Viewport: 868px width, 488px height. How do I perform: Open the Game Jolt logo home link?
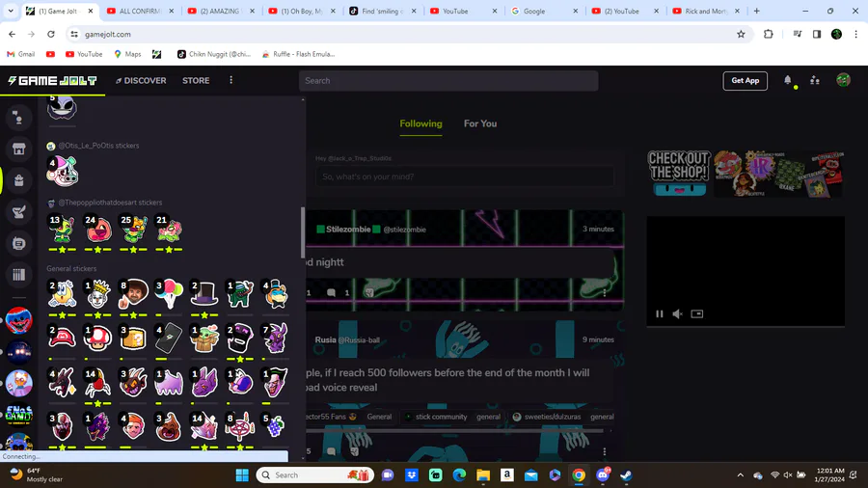(53, 81)
